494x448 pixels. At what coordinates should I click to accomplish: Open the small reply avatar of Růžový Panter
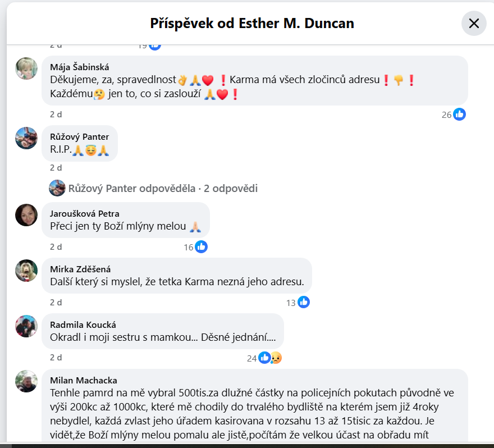coord(57,188)
